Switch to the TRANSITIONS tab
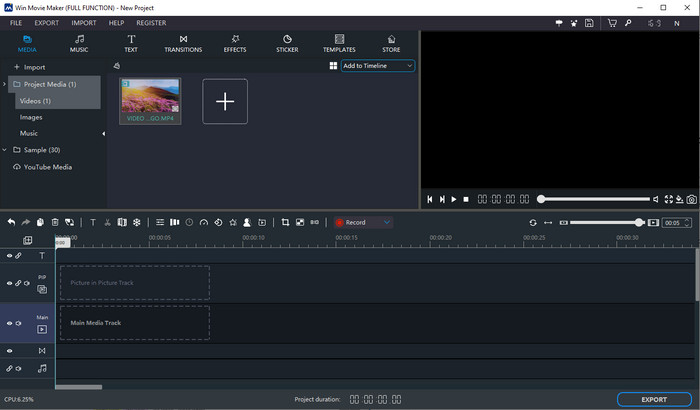Image resolution: width=700 pixels, height=410 pixels. click(x=183, y=44)
